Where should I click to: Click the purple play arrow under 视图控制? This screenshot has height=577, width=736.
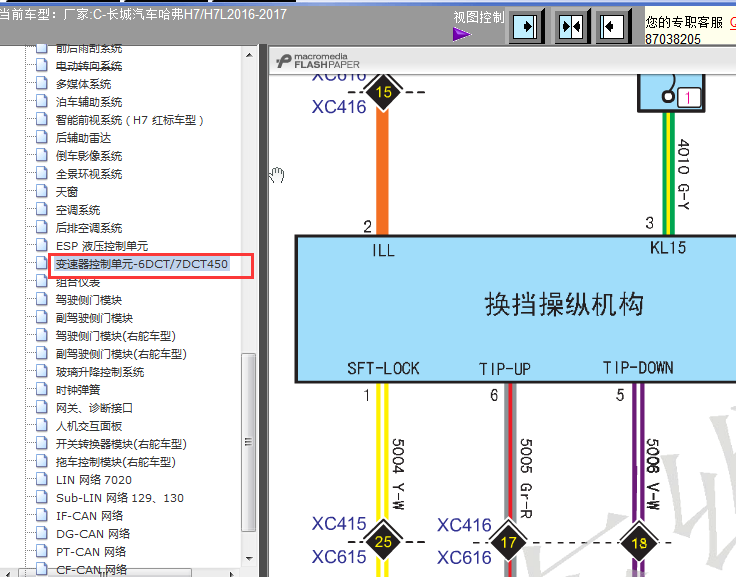(462, 34)
